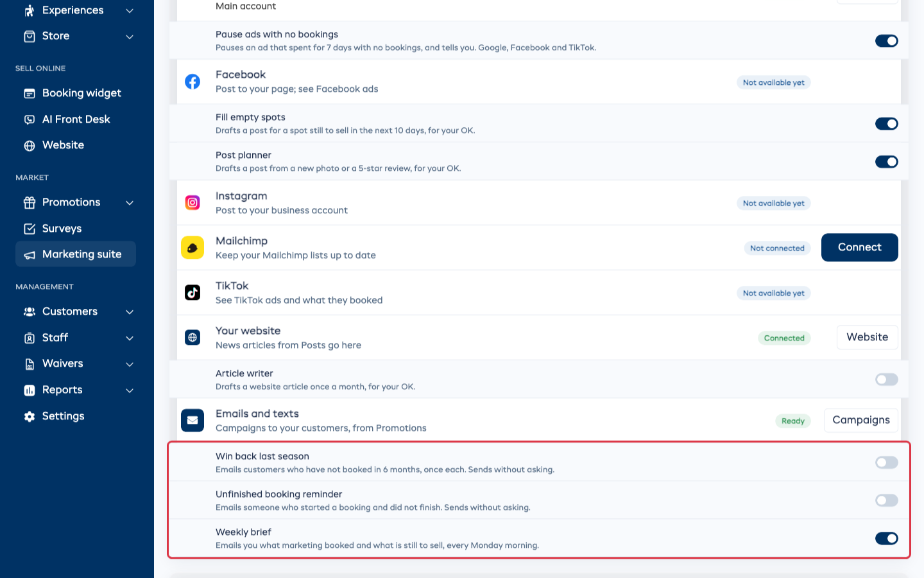The height and width of the screenshot is (578, 924).
Task: Open Booking widget in sidebar
Action: tap(76, 93)
